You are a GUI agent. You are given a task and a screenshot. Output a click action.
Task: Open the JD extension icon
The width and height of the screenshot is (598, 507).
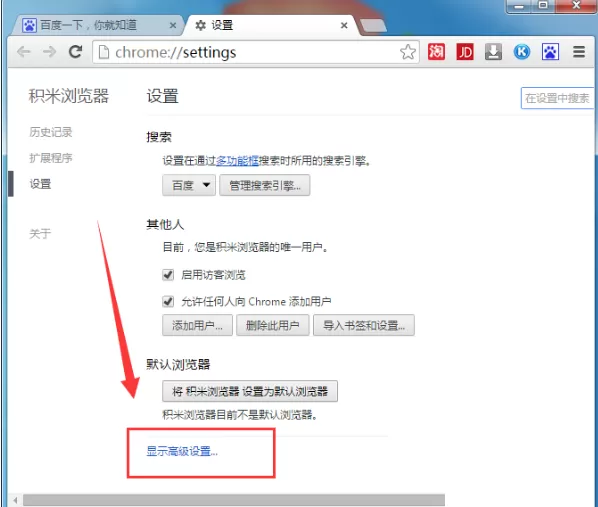click(465, 52)
